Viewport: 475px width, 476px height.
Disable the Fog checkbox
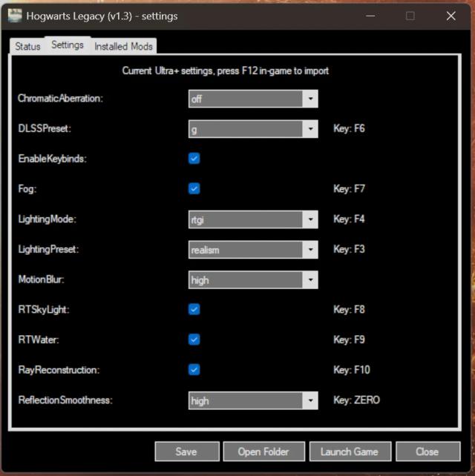pyautogui.click(x=194, y=188)
